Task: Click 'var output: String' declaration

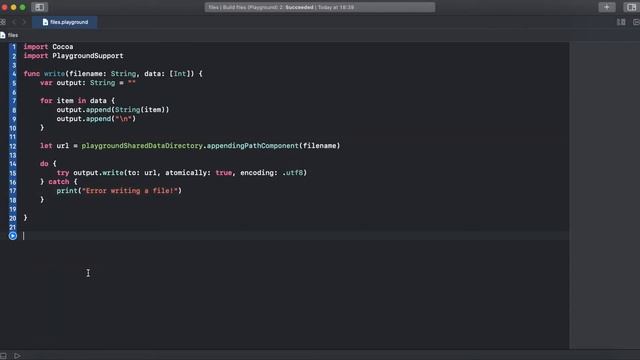Action: [78, 82]
